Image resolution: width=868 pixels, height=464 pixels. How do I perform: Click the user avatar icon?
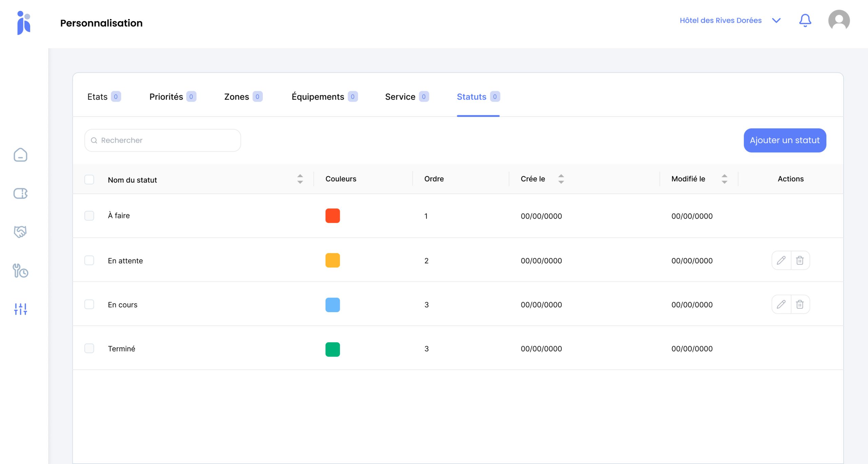click(839, 20)
